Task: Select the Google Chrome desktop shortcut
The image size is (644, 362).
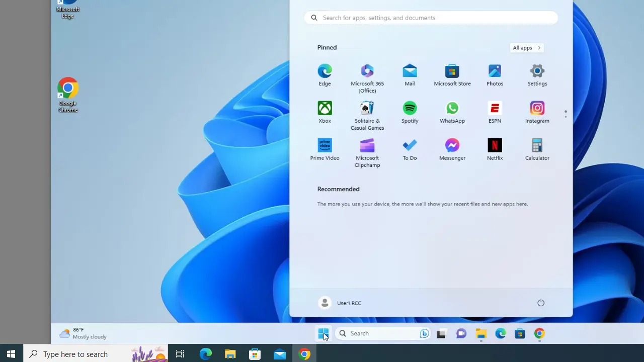Action: (68, 95)
